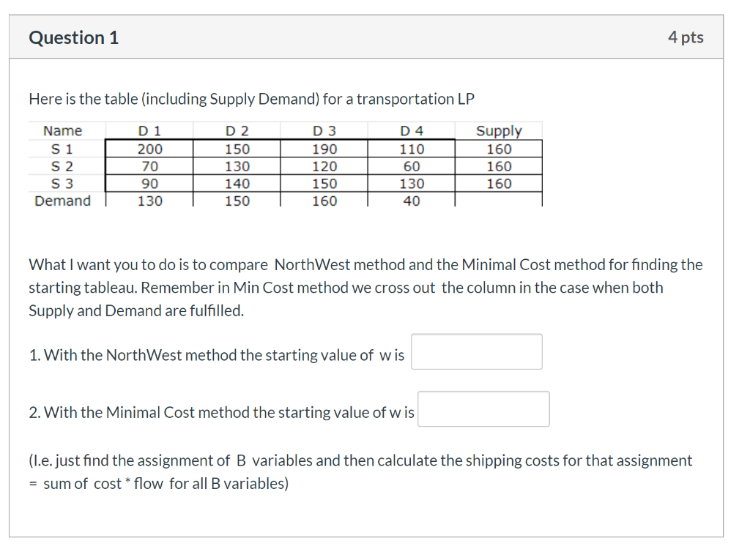This screenshot has width=750, height=560.
Task: Click the first answer input box
Action: coord(476,351)
